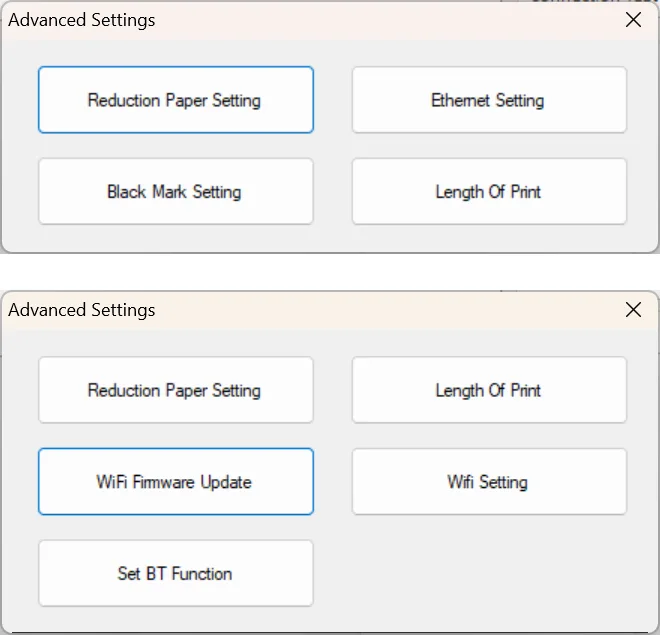Select Length Of Print above Wifi Setting
Viewport: 660px width, 635px height.
(488, 390)
